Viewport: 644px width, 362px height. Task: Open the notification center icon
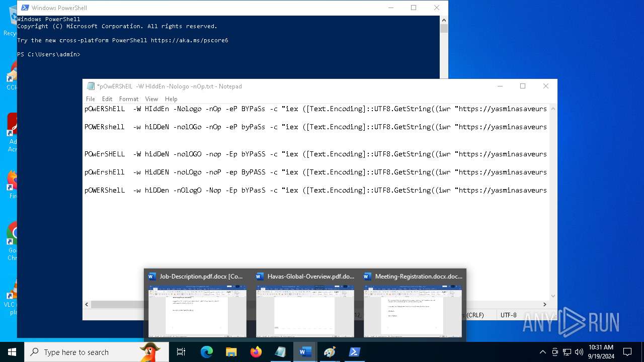coord(627,352)
